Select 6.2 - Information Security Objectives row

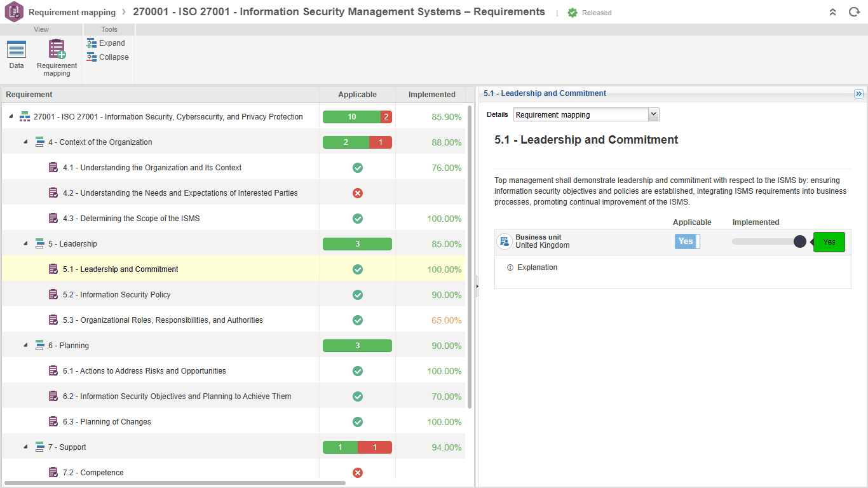coord(234,396)
